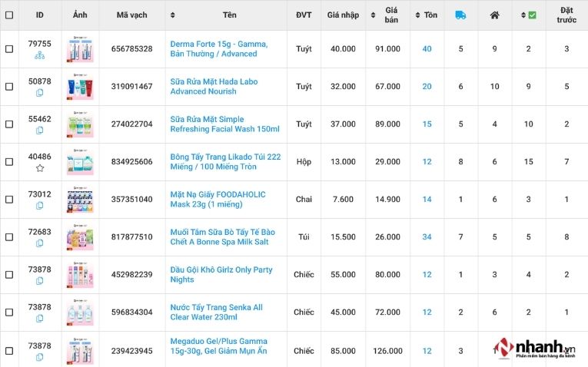588x367 pixels.
Task: Click the Mã vạch column header
Action: 131,15
